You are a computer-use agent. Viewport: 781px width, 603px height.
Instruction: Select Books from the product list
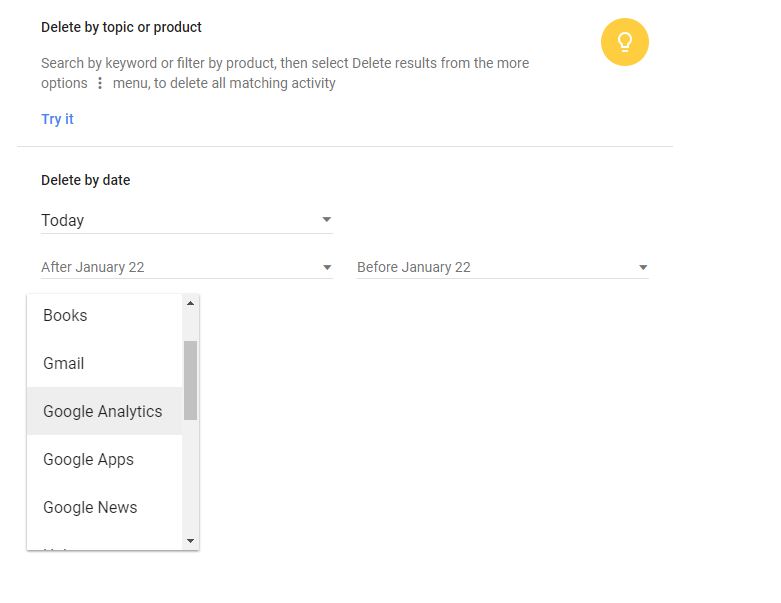65,315
